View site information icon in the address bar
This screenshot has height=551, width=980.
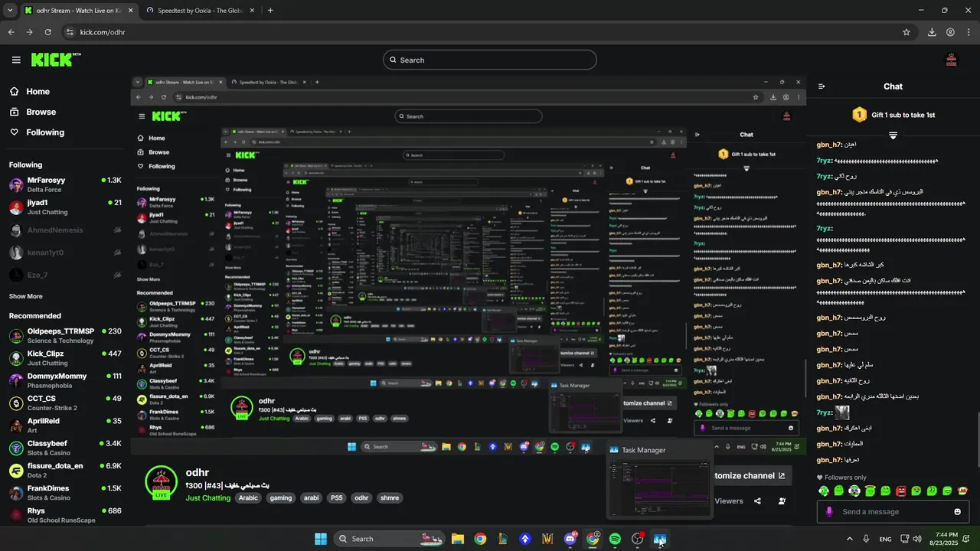[70, 32]
